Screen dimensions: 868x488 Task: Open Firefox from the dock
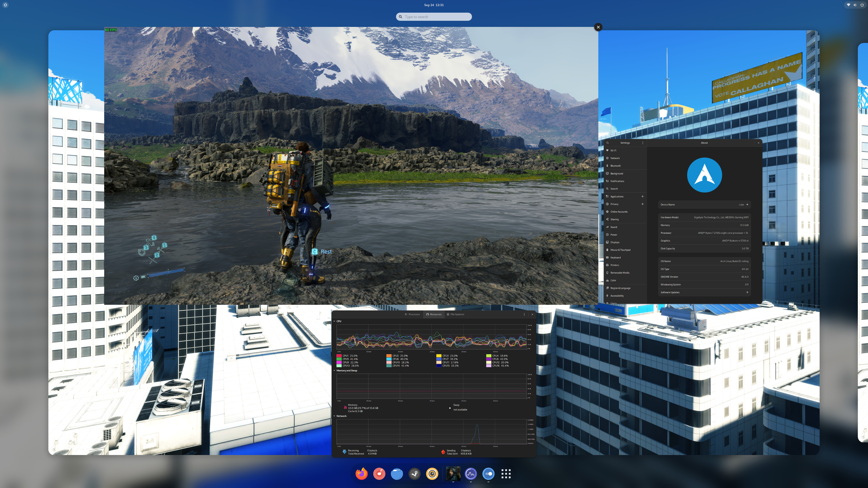pos(362,474)
